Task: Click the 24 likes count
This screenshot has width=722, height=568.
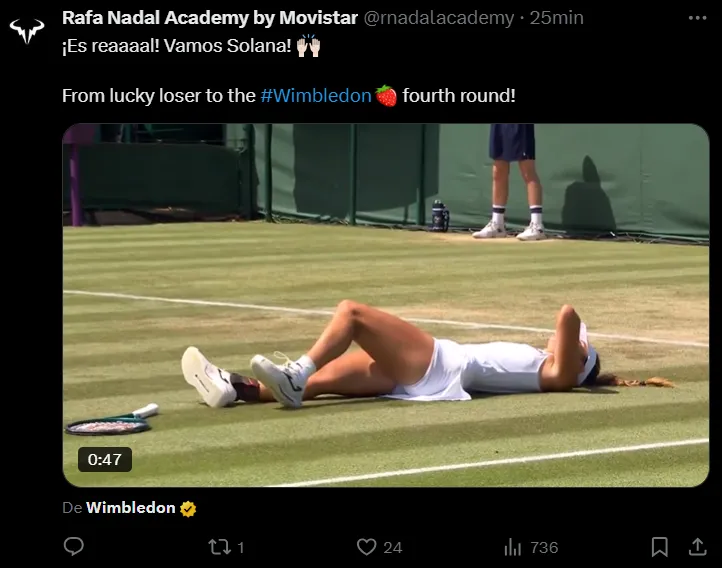Action: (x=393, y=547)
